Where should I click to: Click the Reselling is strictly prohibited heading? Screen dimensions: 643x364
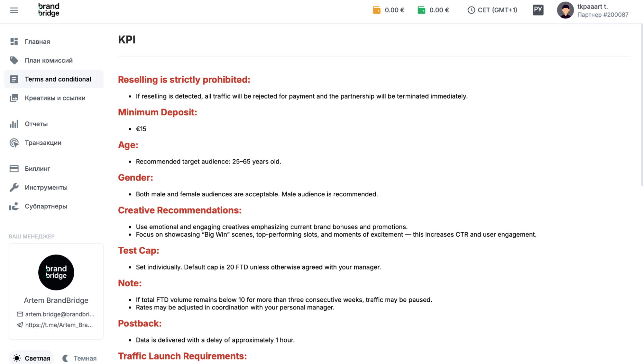pos(184,80)
